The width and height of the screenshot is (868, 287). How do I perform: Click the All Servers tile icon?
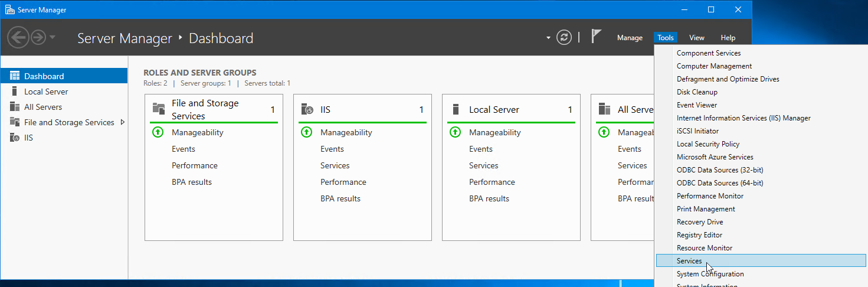coord(604,109)
